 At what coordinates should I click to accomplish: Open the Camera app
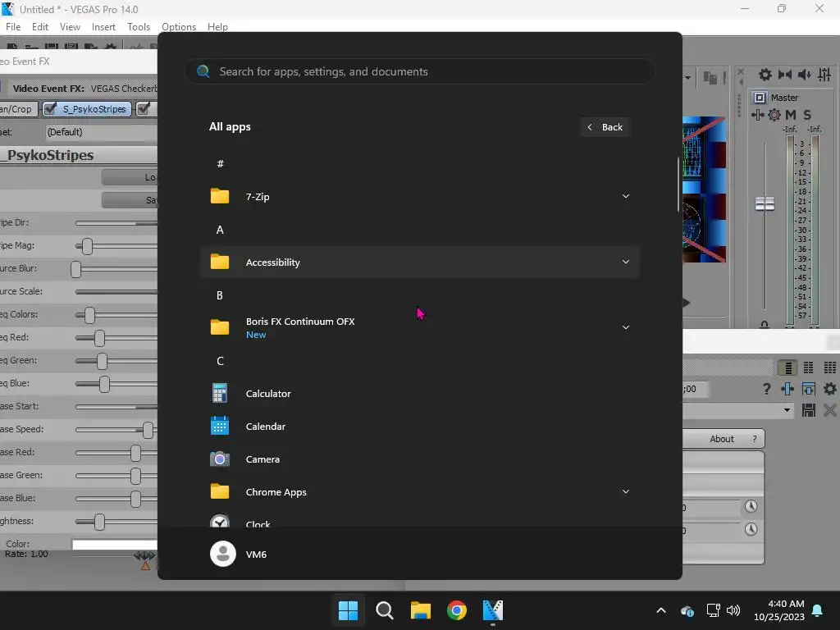point(419,459)
